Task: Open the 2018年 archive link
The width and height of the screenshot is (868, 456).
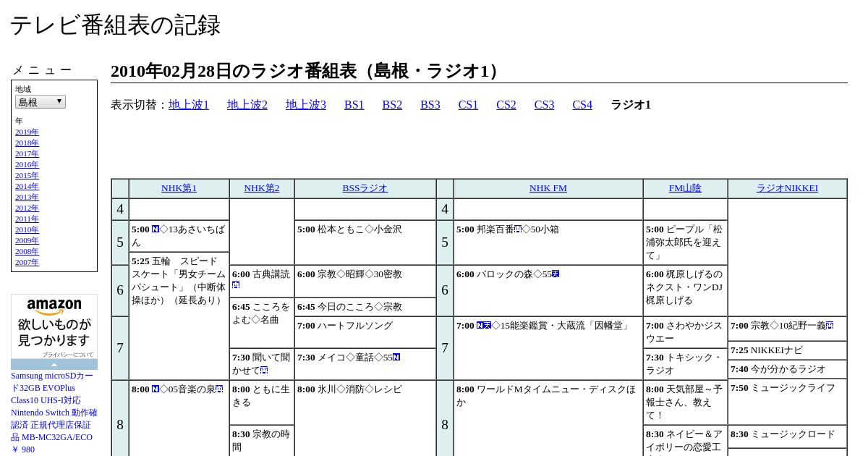Action: click(x=27, y=143)
